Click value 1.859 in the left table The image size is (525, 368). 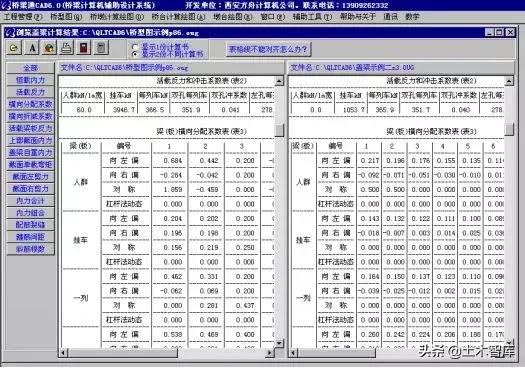[x=173, y=190]
